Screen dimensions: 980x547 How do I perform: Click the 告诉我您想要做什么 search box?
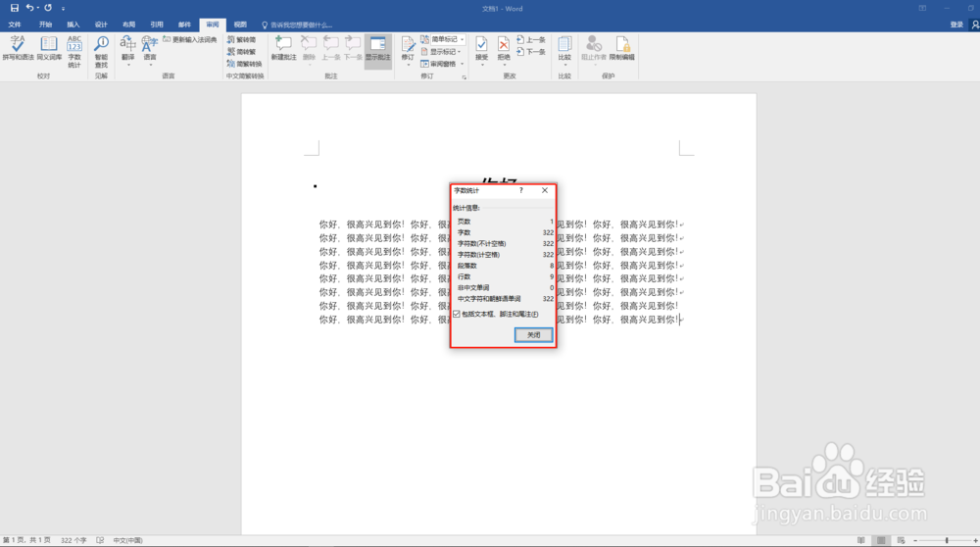coord(297,25)
